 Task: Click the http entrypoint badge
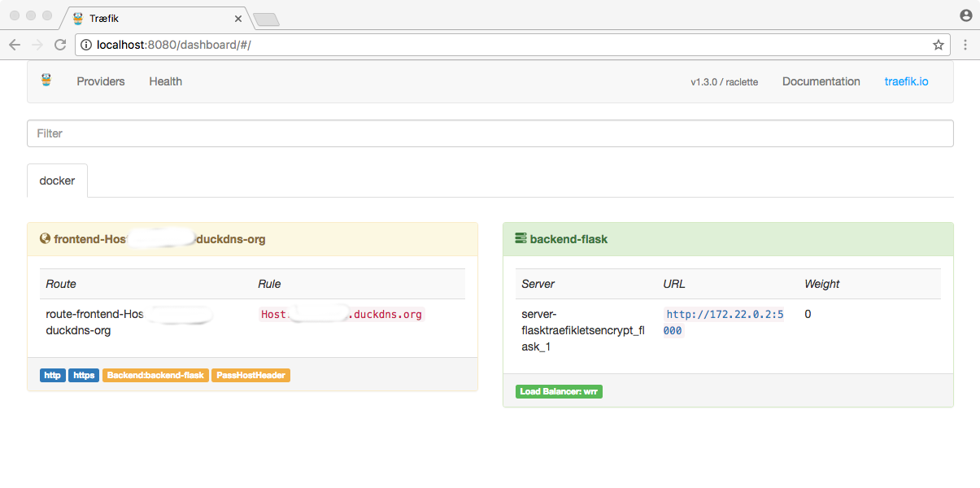(53, 375)
